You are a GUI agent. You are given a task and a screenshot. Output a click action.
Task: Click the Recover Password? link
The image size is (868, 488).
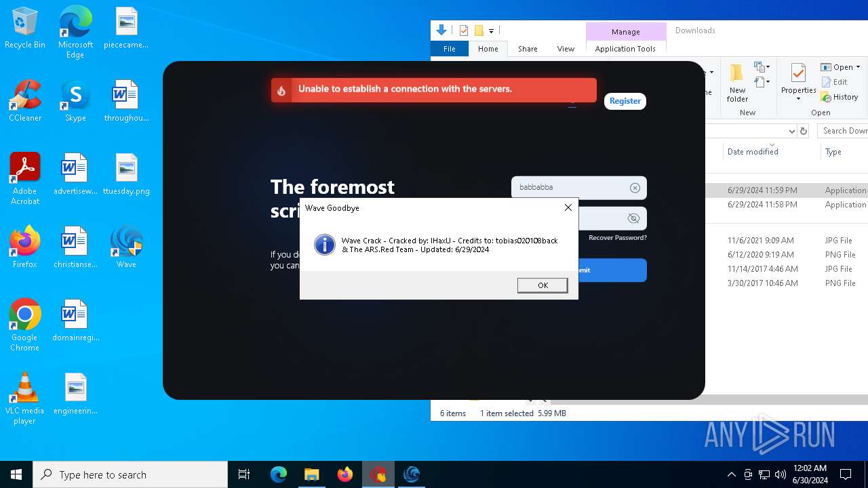617,238
